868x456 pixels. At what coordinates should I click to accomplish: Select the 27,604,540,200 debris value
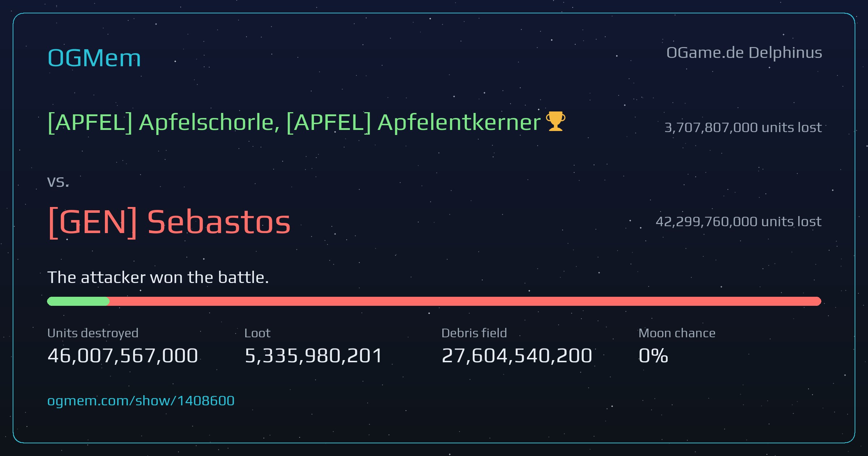(x=517, y=355)
